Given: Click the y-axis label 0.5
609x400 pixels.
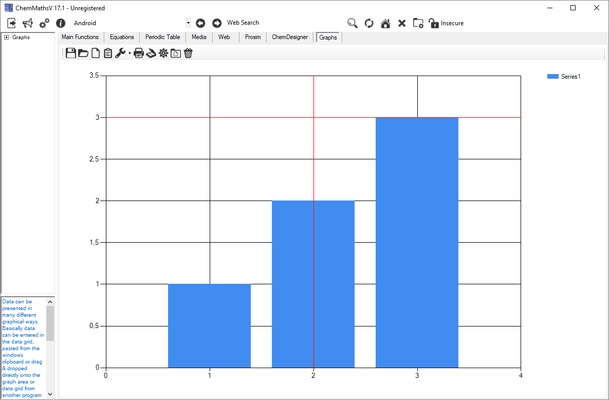Looking at the screenshot, I should point(94,326).
